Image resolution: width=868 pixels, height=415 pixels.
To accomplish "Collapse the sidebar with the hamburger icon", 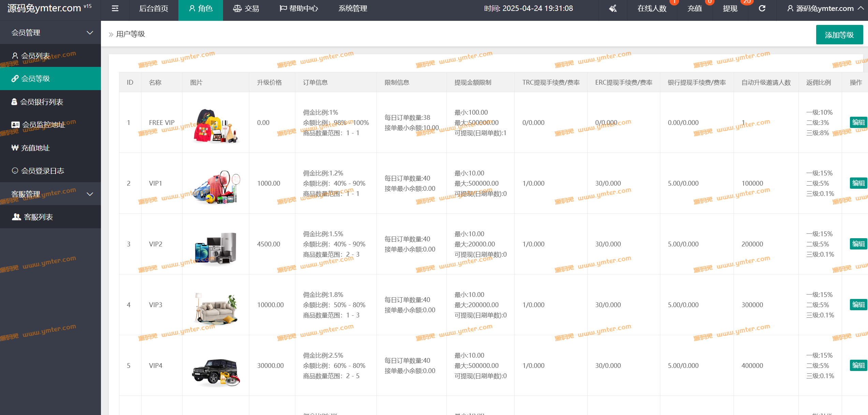I will tap(115, 9).
